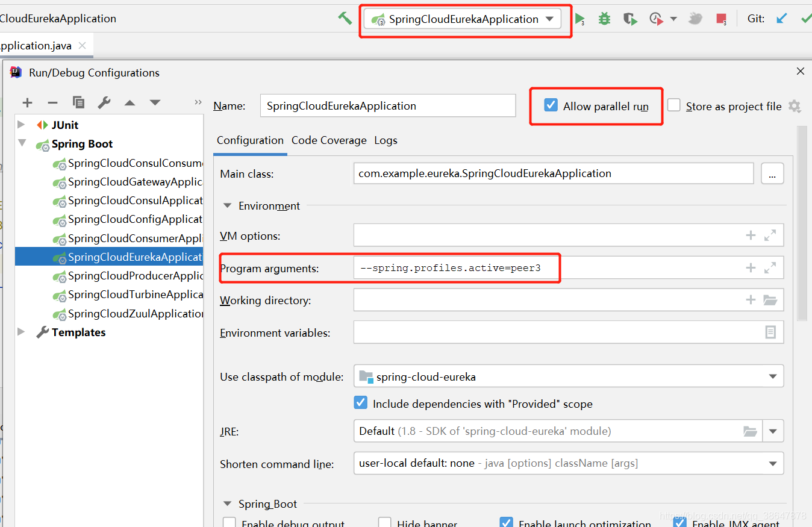
Task: Click the configuration panel vertical scrollbar
Action: pos(802,223)
